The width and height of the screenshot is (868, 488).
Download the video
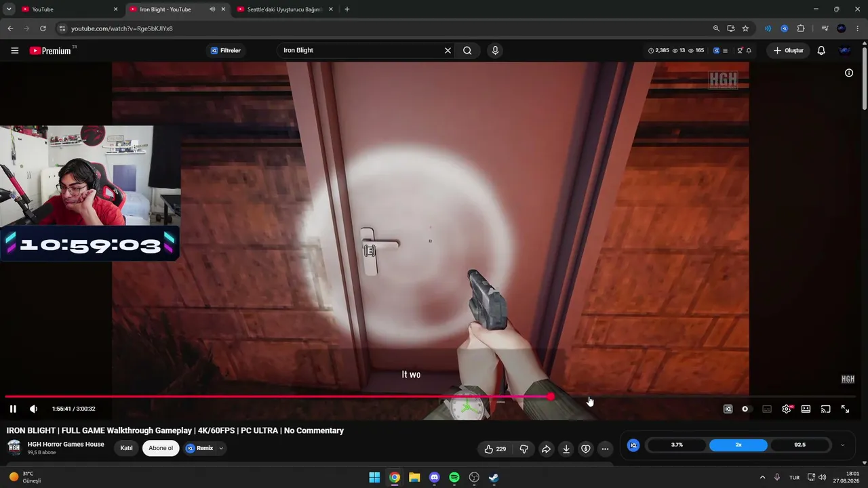566,449
